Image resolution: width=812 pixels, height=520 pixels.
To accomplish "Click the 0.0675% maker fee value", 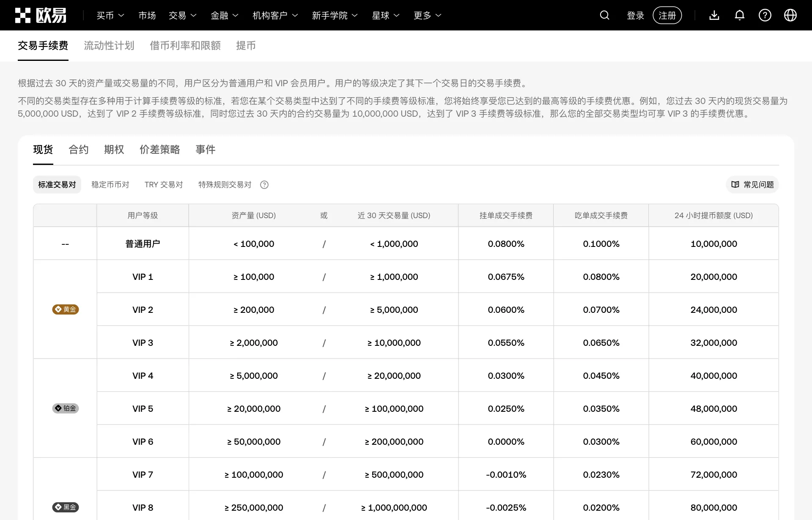I will coord(506,277).
